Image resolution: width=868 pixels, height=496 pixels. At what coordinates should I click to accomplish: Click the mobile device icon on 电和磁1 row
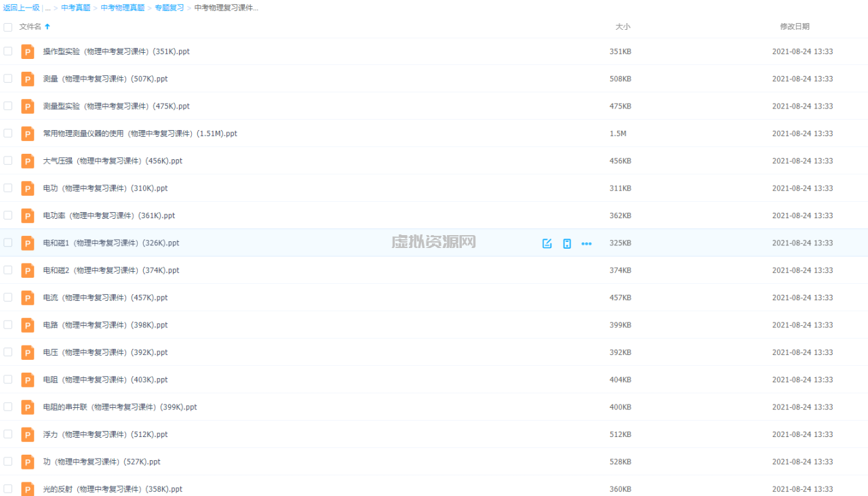[x=567, y=243]
